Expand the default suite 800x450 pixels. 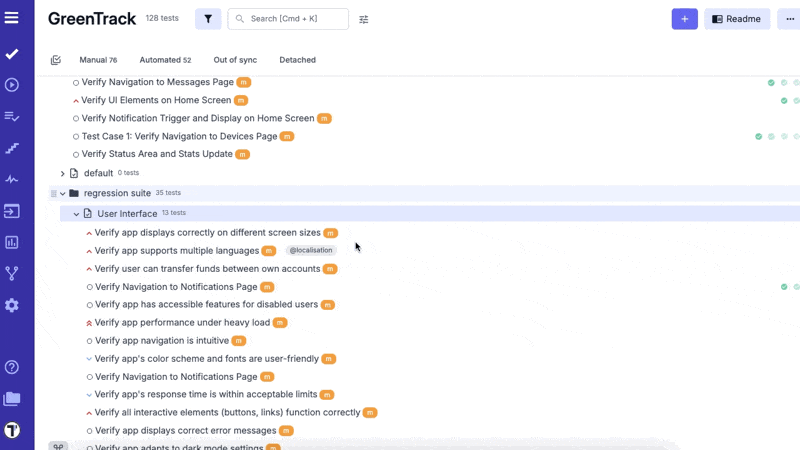tap(62, 173)
